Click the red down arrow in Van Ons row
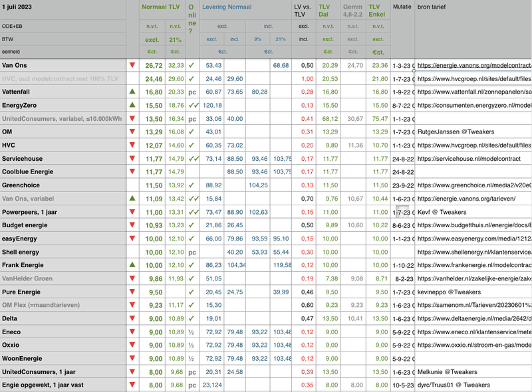Viewport: 532px width, 392px height. pyautogui.click(x=132, y=64)
